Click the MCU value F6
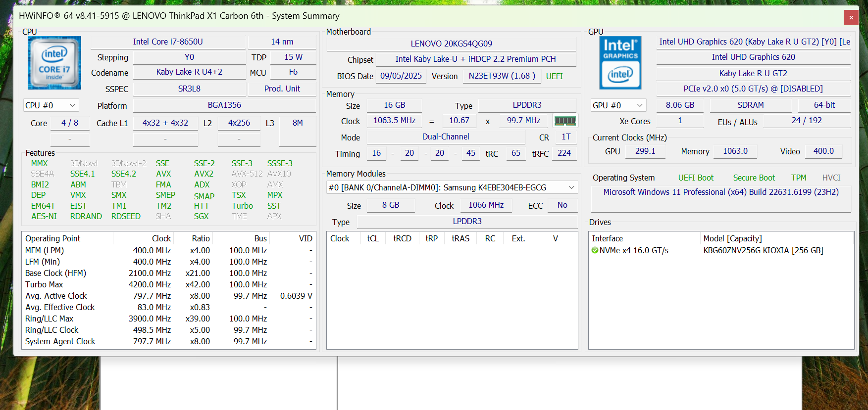 [293, 72]
